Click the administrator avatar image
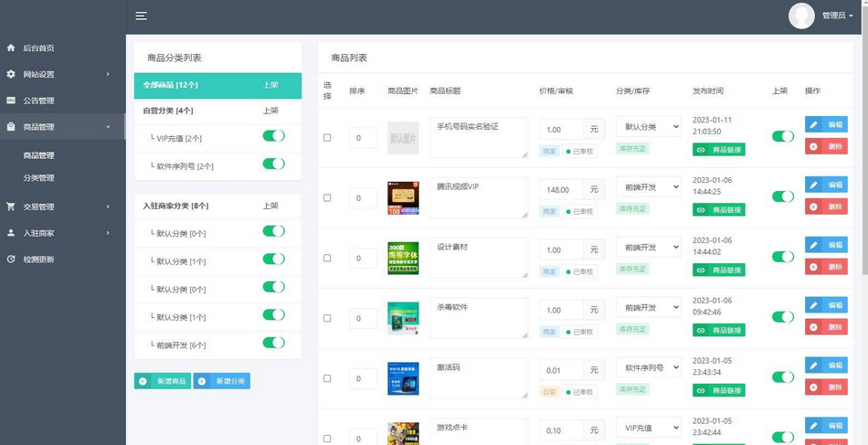The height and width of the screenshot is (445, 868). pyautogui.click(x=801, y=16)
